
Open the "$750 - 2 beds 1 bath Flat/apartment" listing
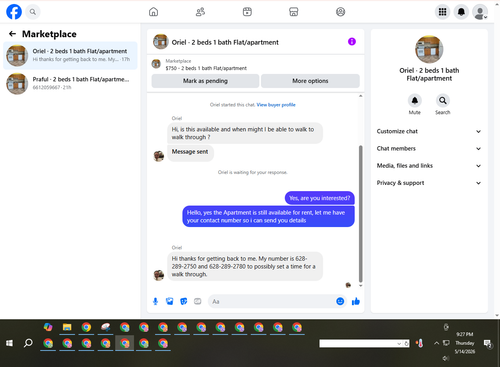[x=206, y=68]
